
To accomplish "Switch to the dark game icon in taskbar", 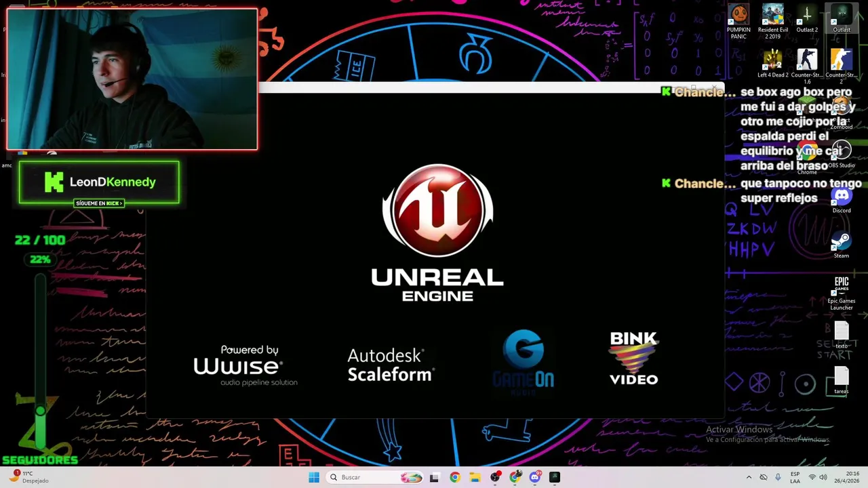I will coord(555,477).
